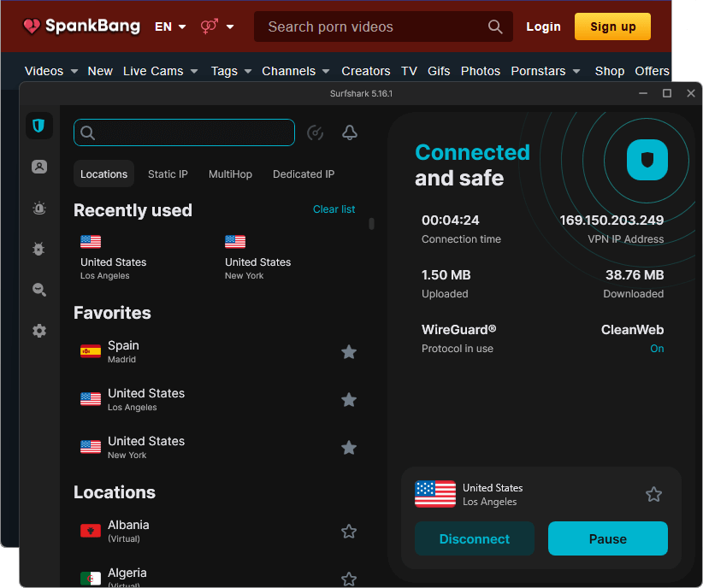Maximize the Surfshark window

667,93
